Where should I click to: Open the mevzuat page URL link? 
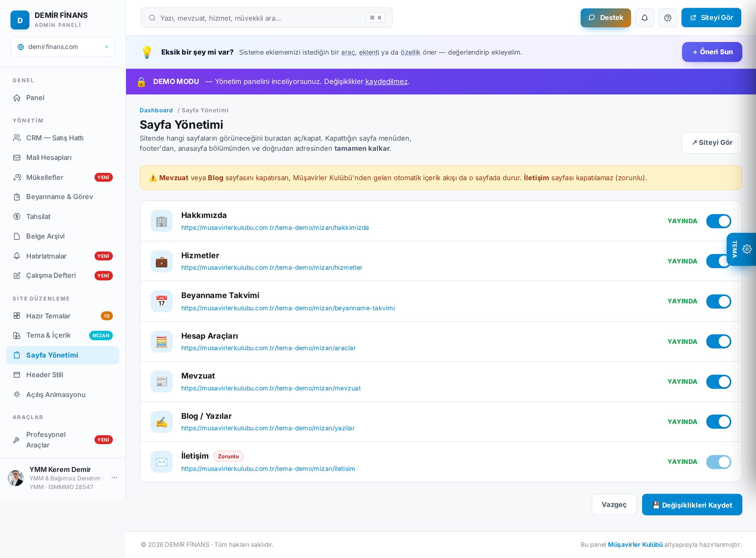(271, 388)
